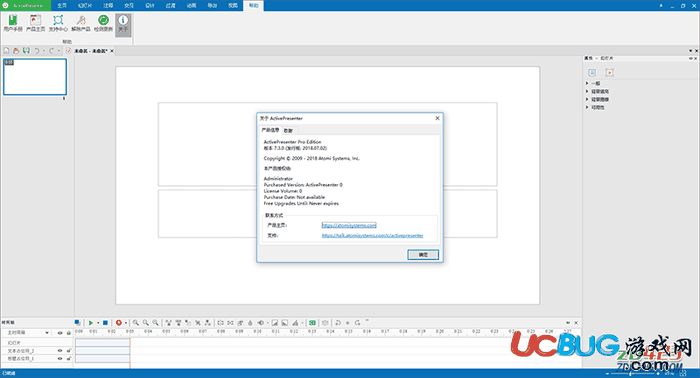This screenshot has width=700, height=378.
Task: Switch to the 幻灯片 ribbon tab
Action: pos(85,5)
